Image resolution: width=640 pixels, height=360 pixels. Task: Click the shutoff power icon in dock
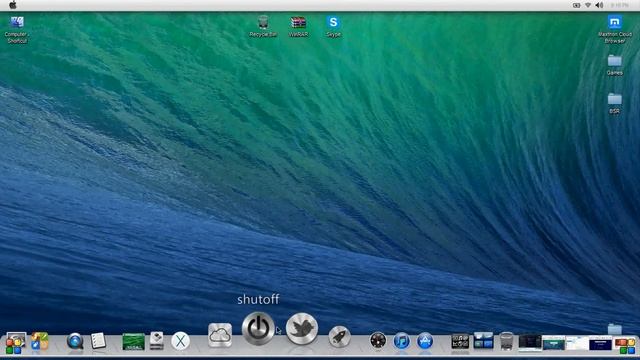(258, 328)
